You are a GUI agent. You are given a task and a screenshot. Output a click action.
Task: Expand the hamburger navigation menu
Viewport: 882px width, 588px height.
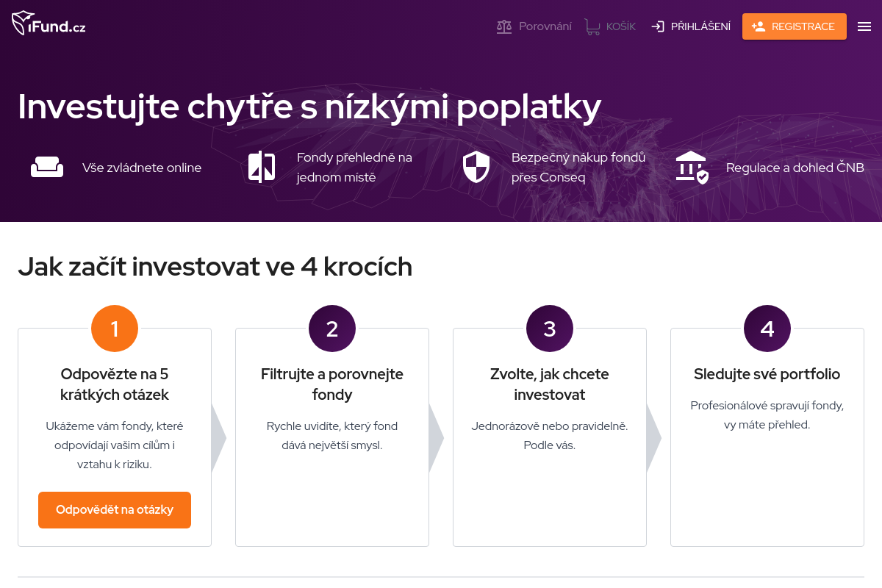[864, 26]
